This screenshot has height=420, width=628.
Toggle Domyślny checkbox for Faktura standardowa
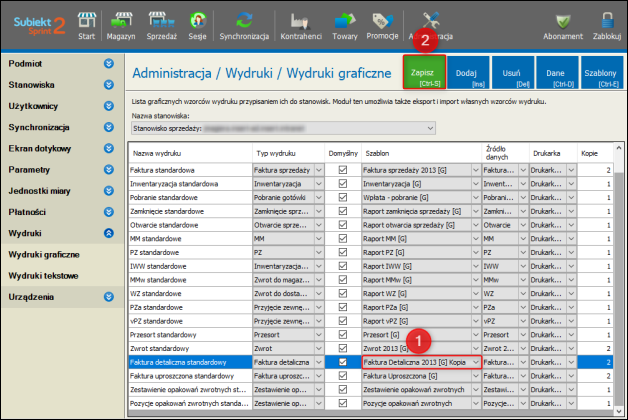(x=343, y=171)
